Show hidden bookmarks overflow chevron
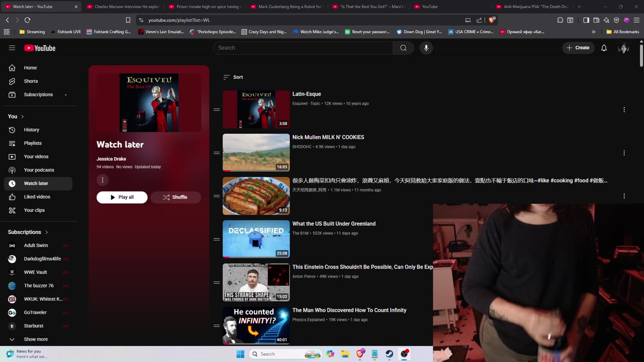Screen dimensions: 644x362 [x=594, y=32]
